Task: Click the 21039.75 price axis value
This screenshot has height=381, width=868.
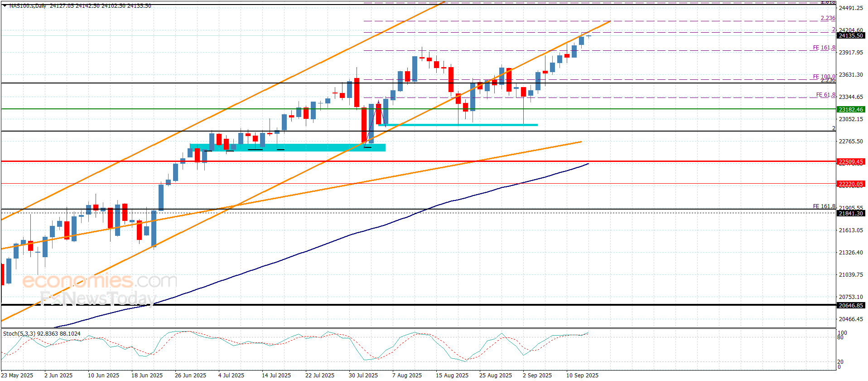Action: click(851, 275)
